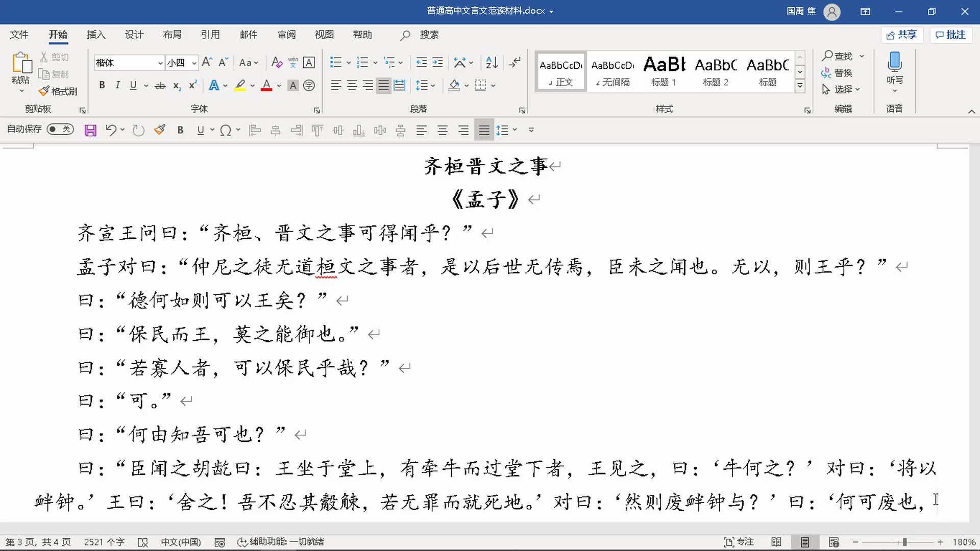Click the character border icon
The height and width of the screenshot is (551, 980).
309,62
